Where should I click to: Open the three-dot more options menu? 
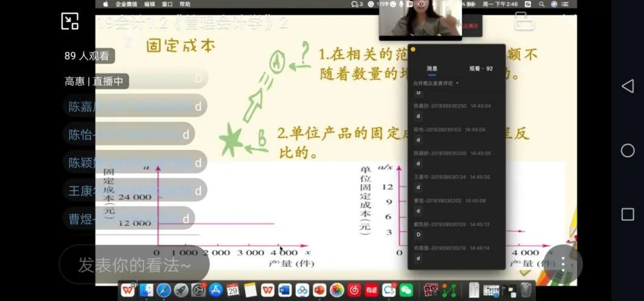563,264
